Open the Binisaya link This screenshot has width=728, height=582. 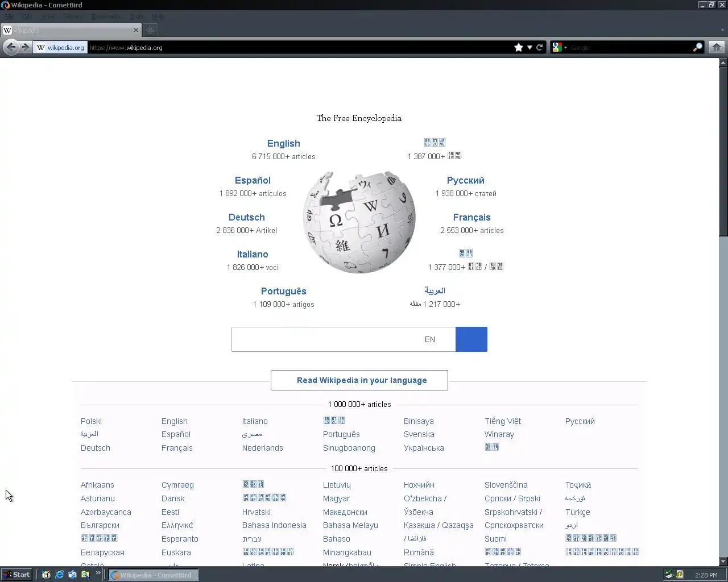click(419, 421)
